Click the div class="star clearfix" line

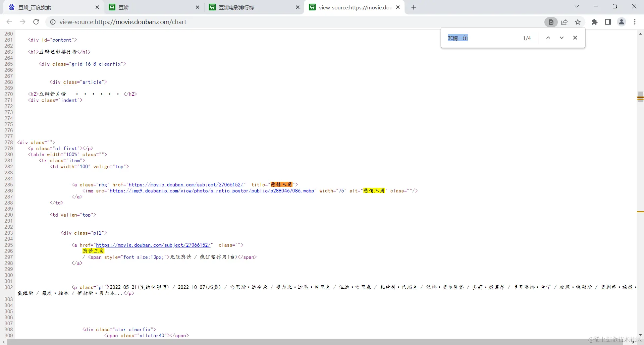(x=119, y=330)
